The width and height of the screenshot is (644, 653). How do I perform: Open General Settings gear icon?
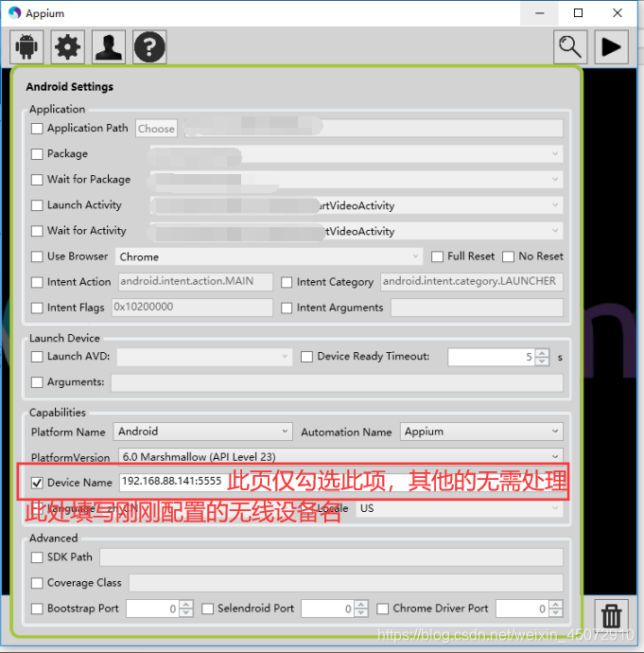pos(67,46)
